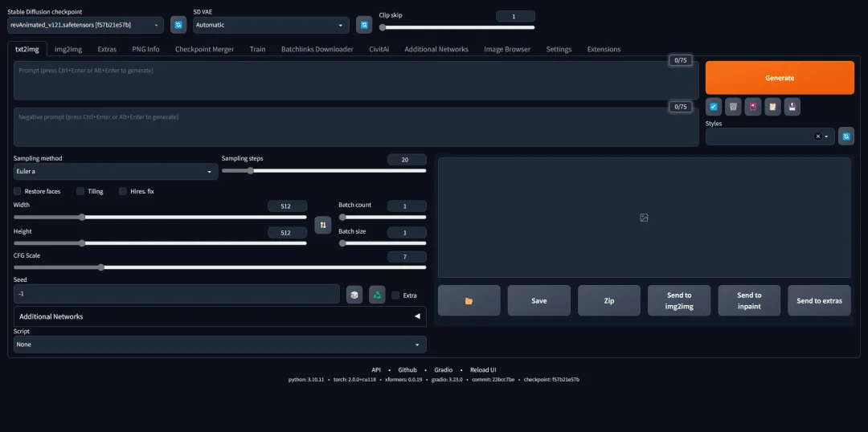
Task: Enable the Hires. fix checkbox
Action: point(123,191)
